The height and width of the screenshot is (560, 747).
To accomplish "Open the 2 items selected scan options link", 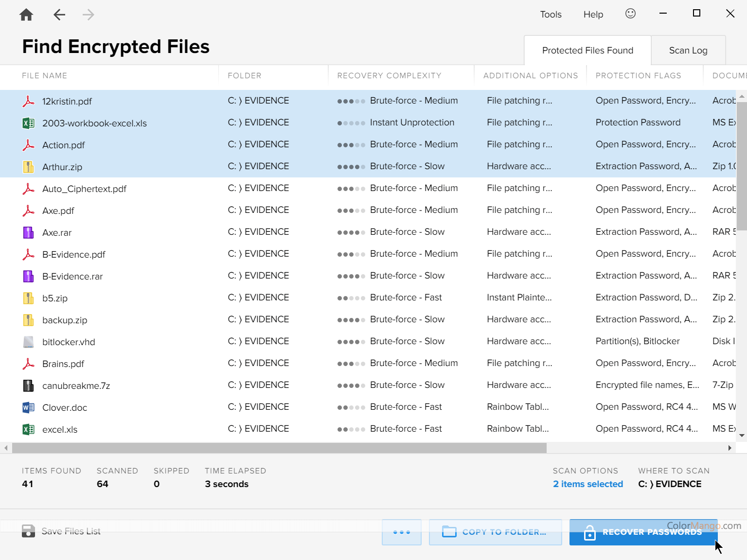I will (x=587, y=484).
